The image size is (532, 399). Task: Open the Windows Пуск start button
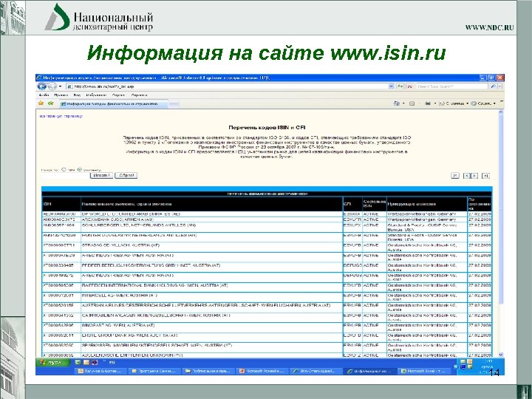click(52, 362)
